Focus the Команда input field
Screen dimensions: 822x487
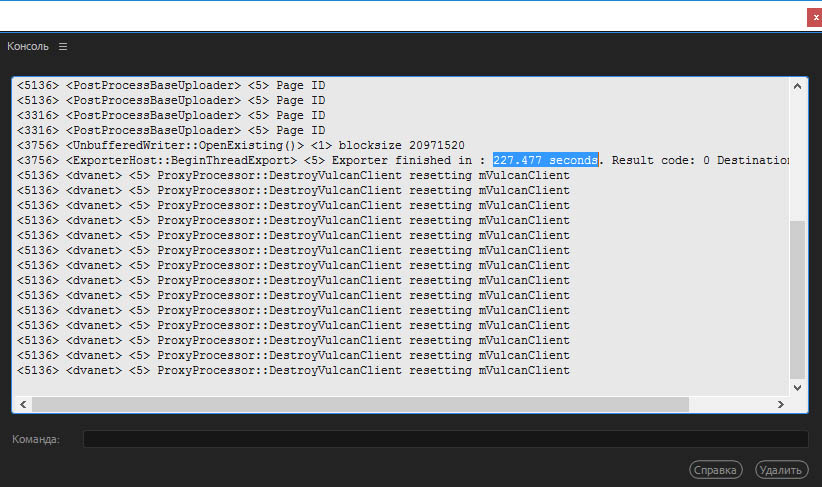point(445,439)
